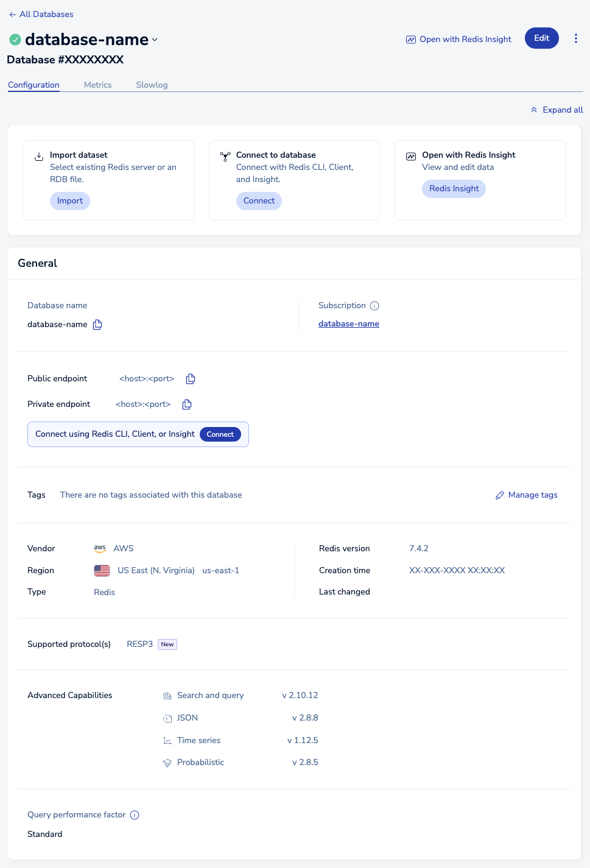The width and height of the screenshot is (590, 868).
Task: Click the Probabilistic version v 2.8.5
Action: tap(305, 763)
